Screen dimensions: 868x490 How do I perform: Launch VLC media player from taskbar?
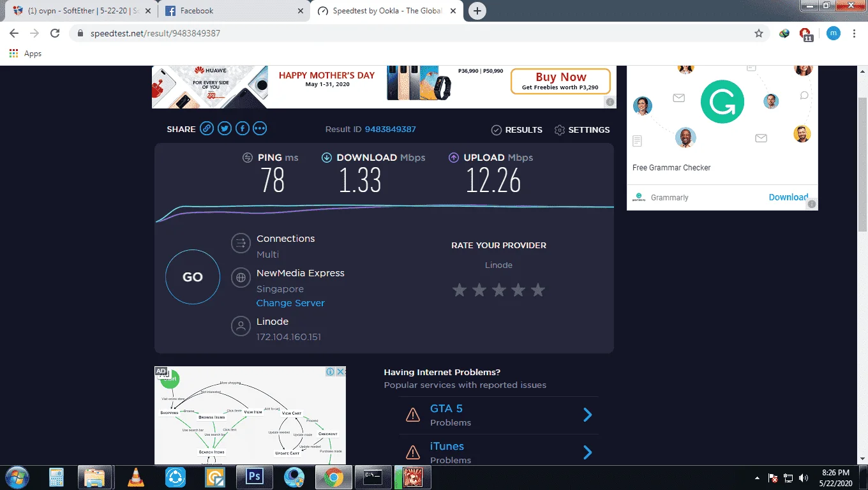(135, 477)
